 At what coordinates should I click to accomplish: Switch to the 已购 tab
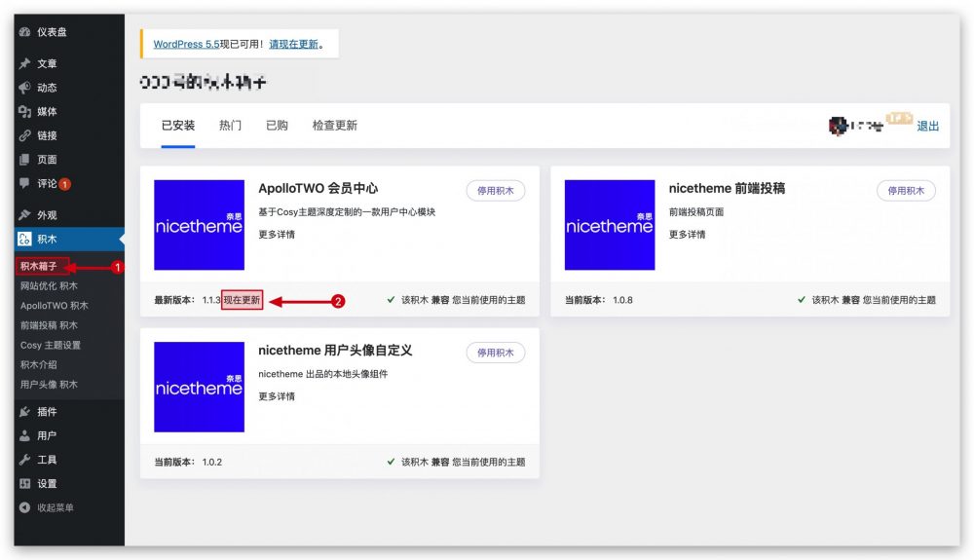click(277, 126)
